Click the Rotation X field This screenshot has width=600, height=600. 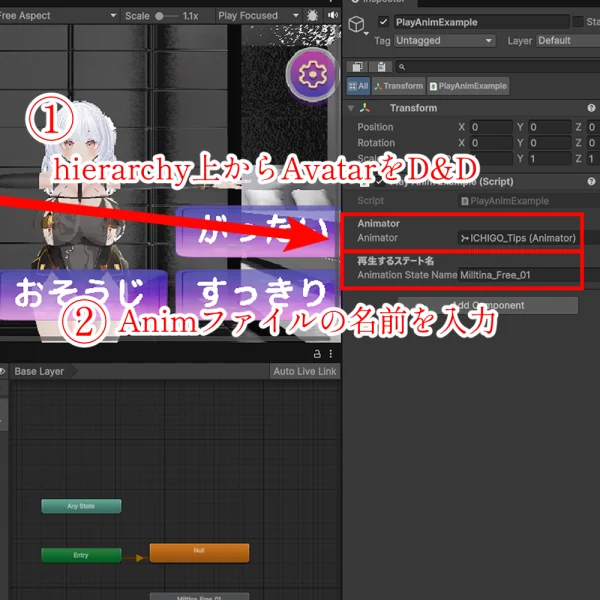[x=491, y=143]
